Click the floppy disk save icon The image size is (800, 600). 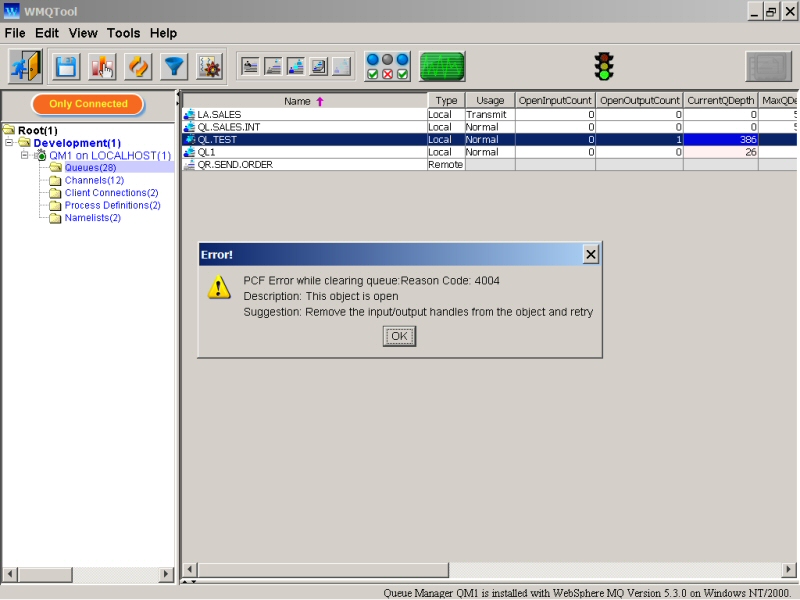pos(66,66)
